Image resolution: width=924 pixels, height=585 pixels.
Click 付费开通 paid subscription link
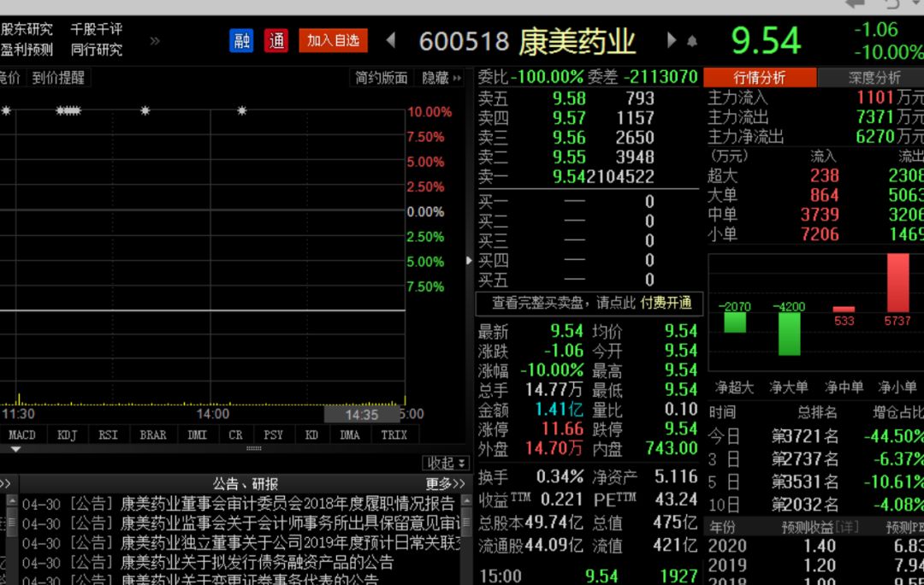666,303
